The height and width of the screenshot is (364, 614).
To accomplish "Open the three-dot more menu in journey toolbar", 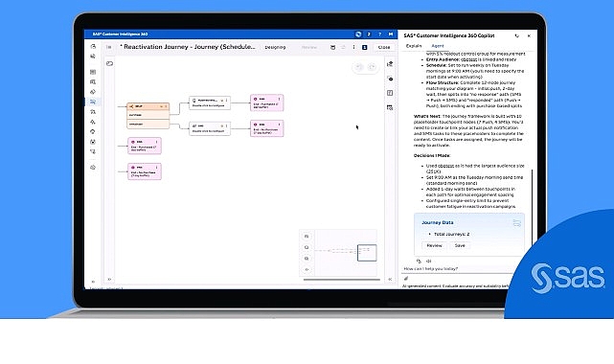I will (x=353, y=47).
